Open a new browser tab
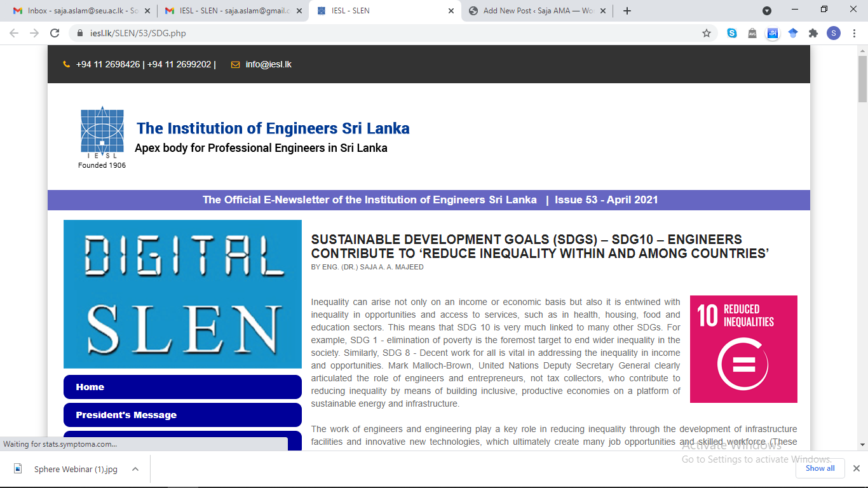 coord(627,11)
